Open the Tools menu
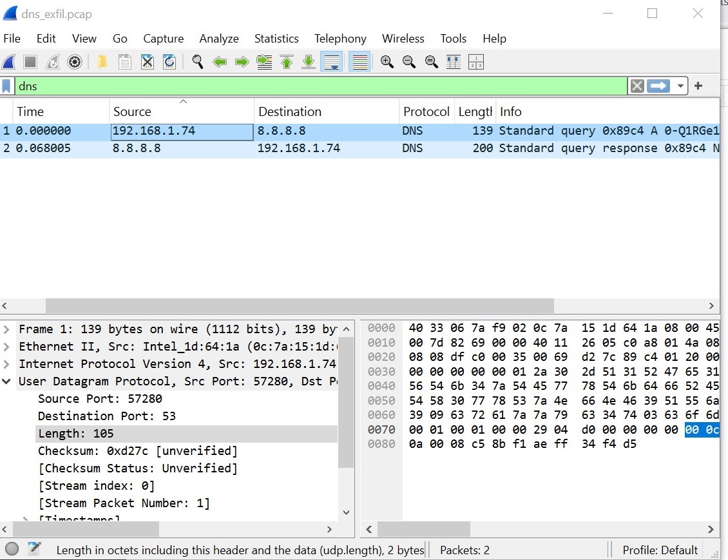Image resolution: width=728 pixels, height=560 pixels. click(x=453, y=39)
